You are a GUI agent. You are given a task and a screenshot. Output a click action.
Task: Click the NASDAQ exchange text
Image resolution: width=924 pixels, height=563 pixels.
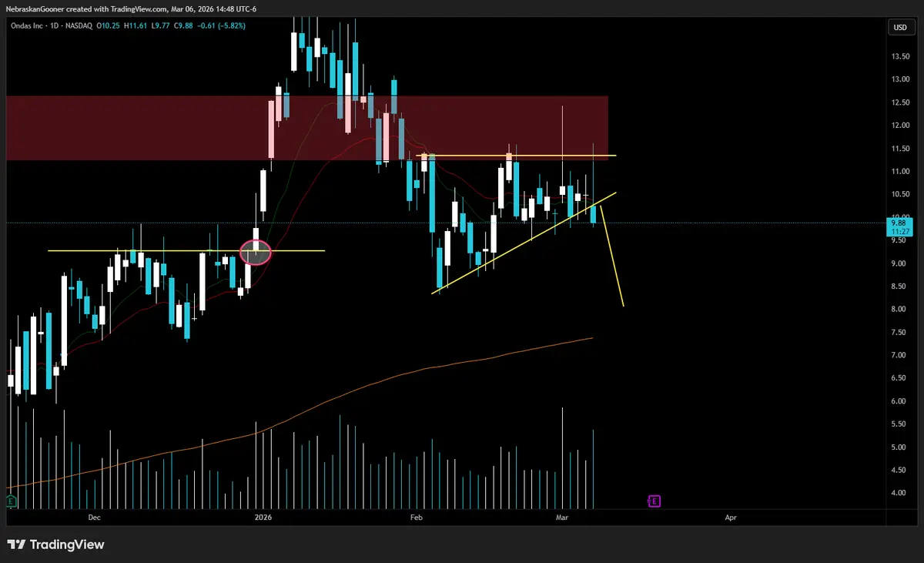[79, 25]
